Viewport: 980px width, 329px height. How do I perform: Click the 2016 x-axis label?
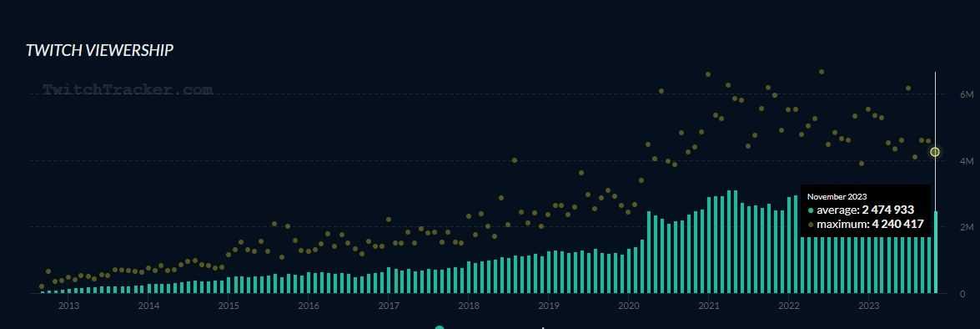coord(309,306)
